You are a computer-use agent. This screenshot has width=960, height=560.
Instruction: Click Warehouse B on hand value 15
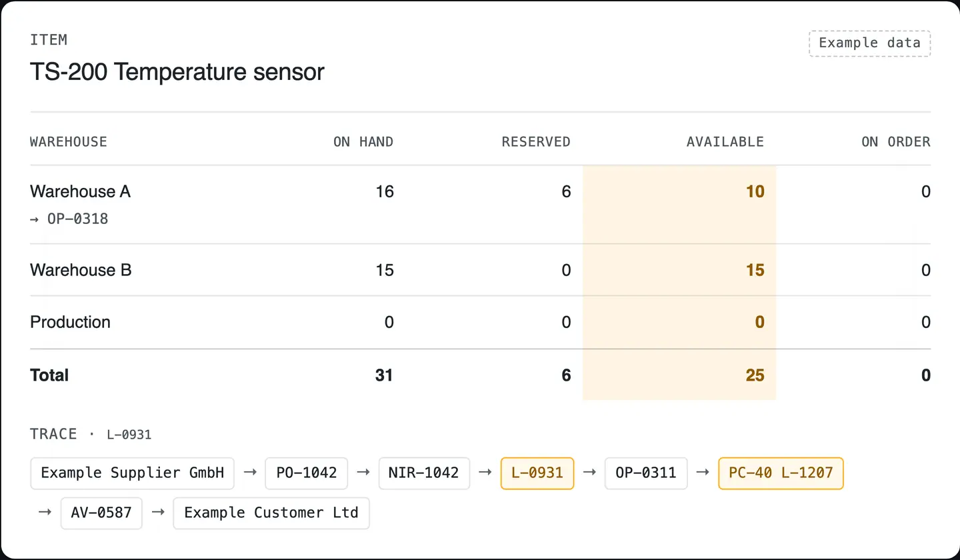(384, 270)
